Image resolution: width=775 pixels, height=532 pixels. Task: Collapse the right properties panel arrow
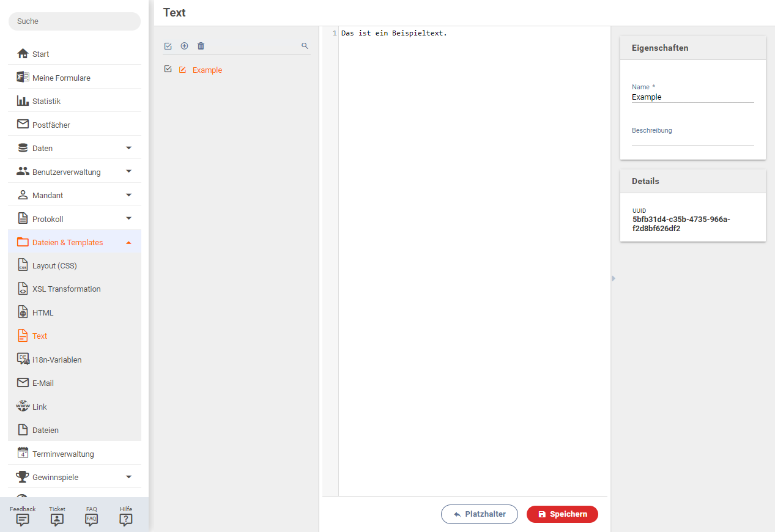[x=614, y=278]
